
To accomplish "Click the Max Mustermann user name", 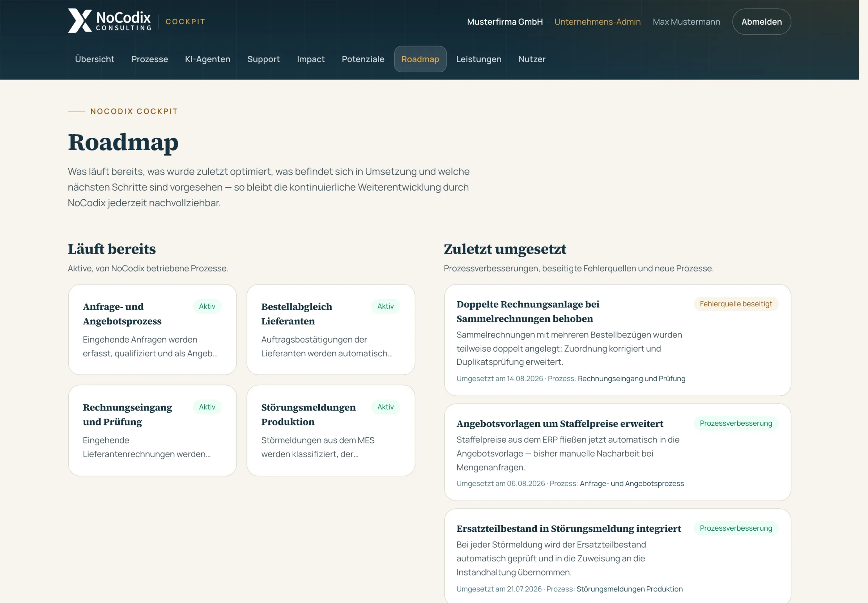I will (x=686, y=22).
